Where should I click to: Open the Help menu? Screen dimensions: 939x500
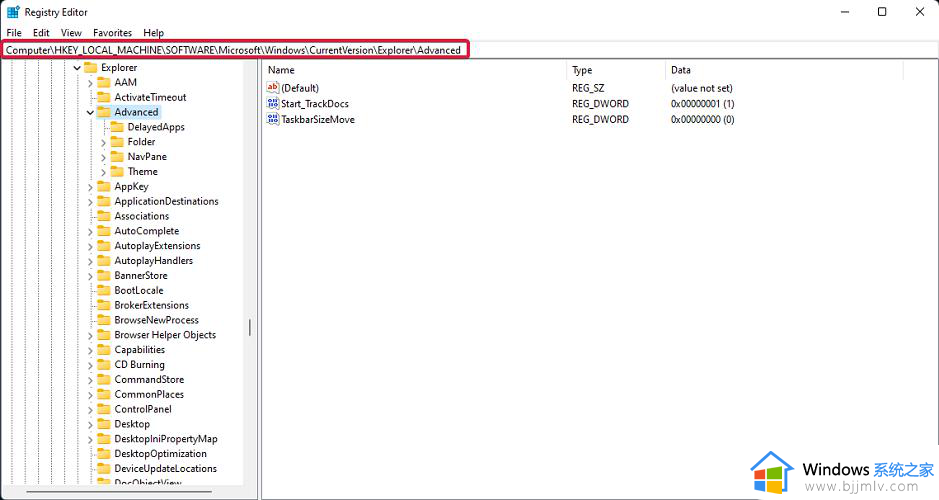coord(153,33)
